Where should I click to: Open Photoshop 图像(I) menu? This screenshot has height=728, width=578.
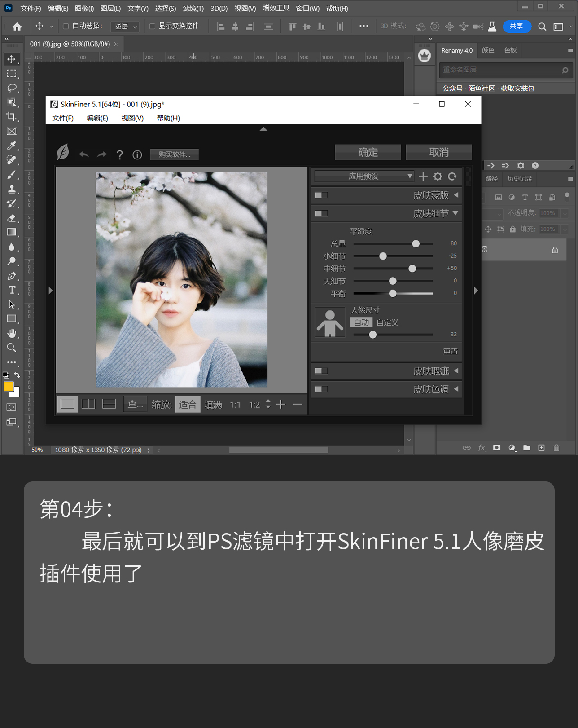pyautogui.click(x=84, y=9)
